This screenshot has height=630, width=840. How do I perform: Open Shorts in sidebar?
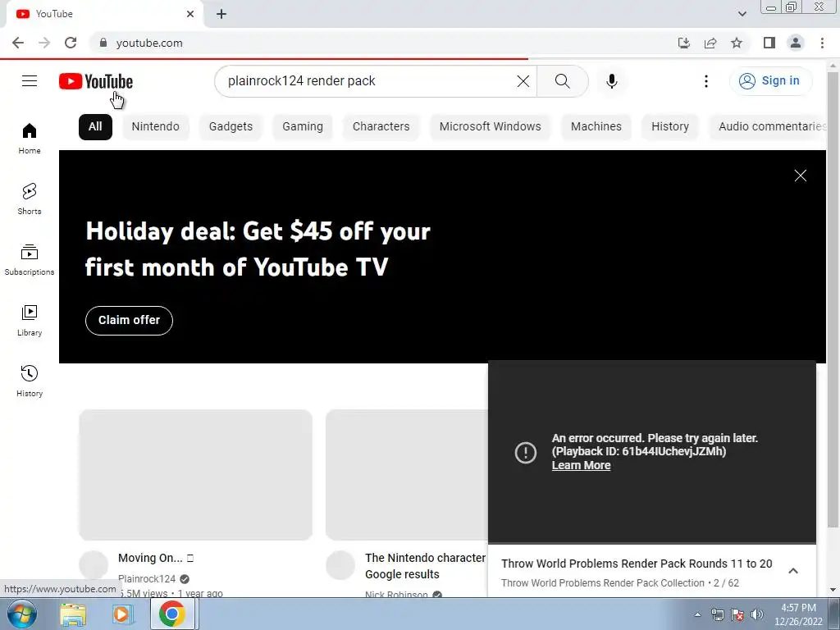tap(30, 199)
